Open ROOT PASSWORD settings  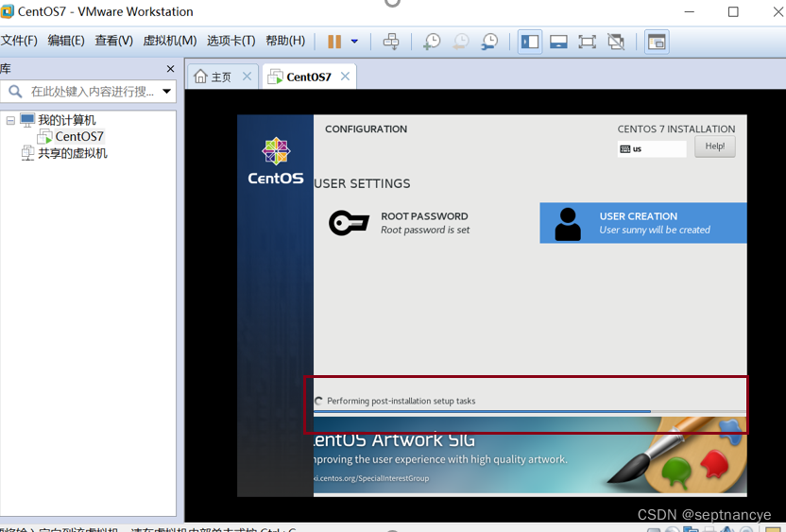425,223
